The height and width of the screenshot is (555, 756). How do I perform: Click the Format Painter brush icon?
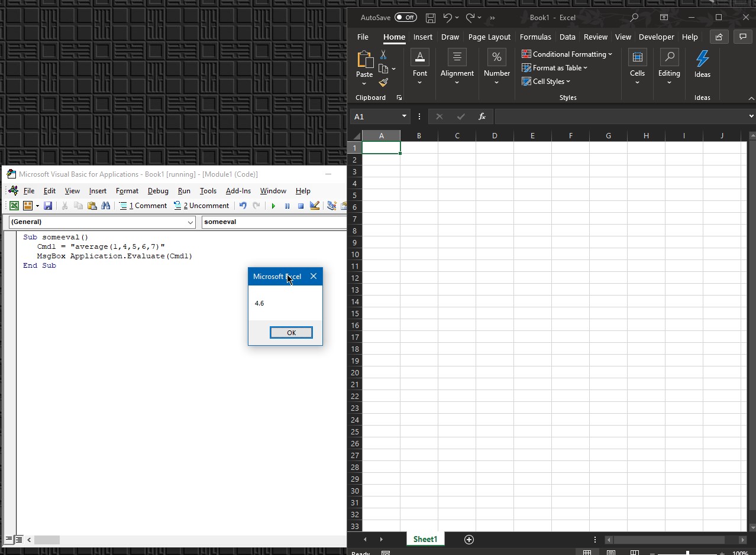pos(383,83)
